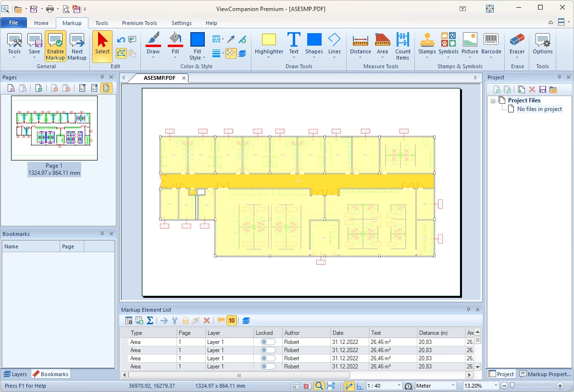
Task: Toggle Locked switch in third Area row
Action: [268, 358]
